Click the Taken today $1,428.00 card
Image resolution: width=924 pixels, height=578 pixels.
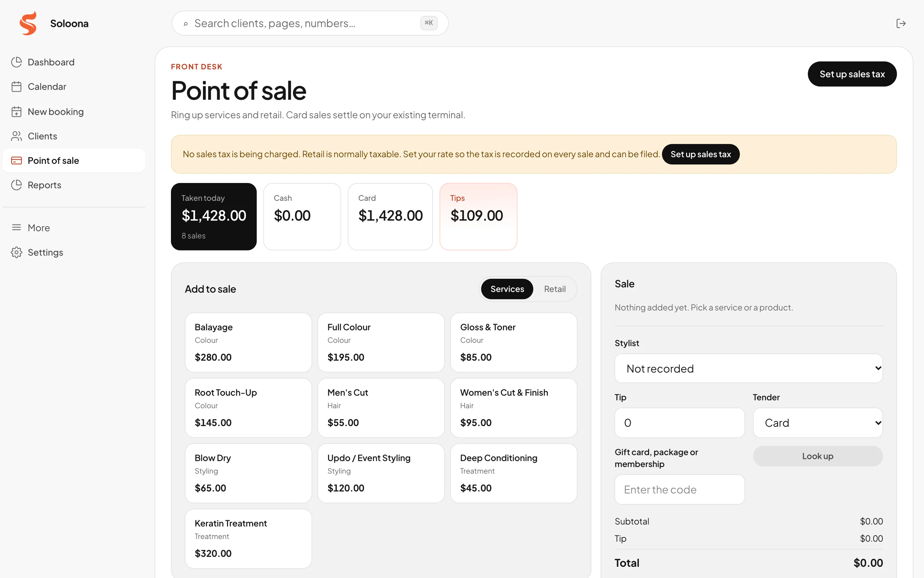[x=214, y=217]
